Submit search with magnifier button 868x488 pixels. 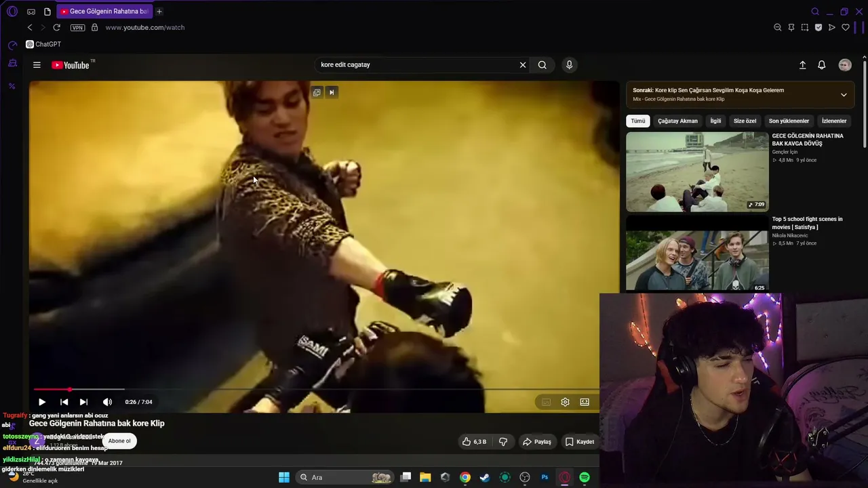click(542, 65)
